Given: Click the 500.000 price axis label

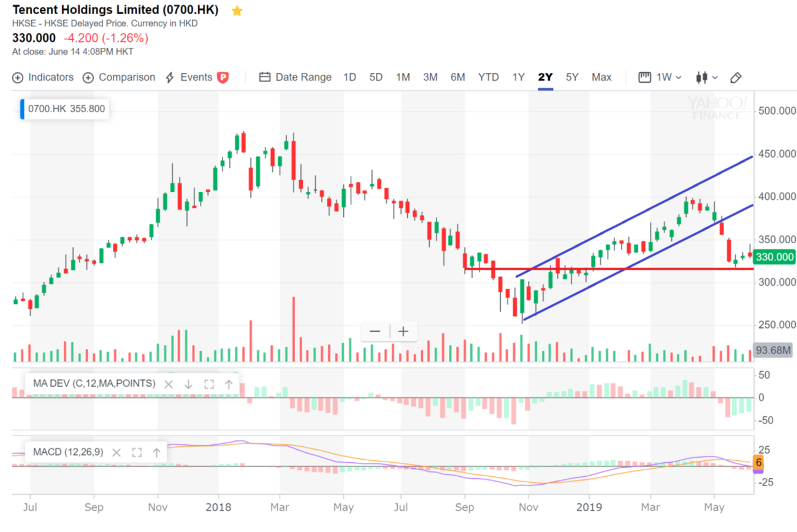Looking at the screenshot, I should point(777,111).
